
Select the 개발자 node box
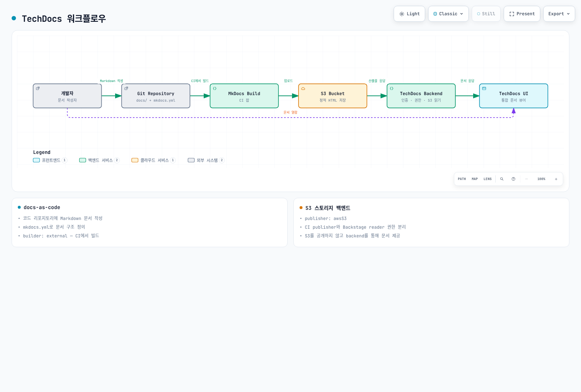67,96
